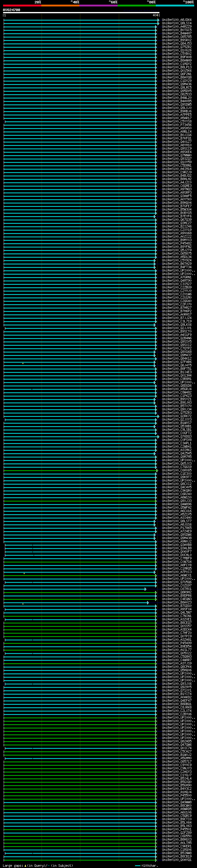
Task: Click the UniRef100_C3I527 label
Action: pos(177,284)
